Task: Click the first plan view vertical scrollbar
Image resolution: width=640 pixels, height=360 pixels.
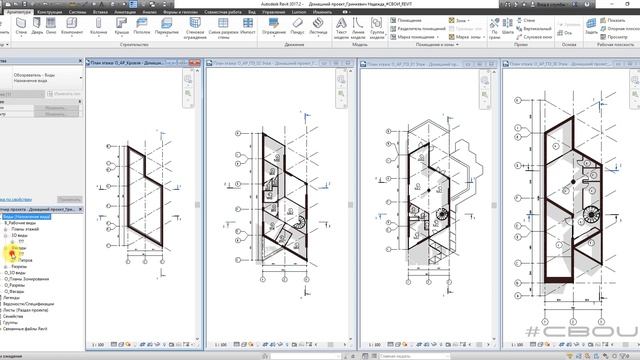Action: coord(198,204)
